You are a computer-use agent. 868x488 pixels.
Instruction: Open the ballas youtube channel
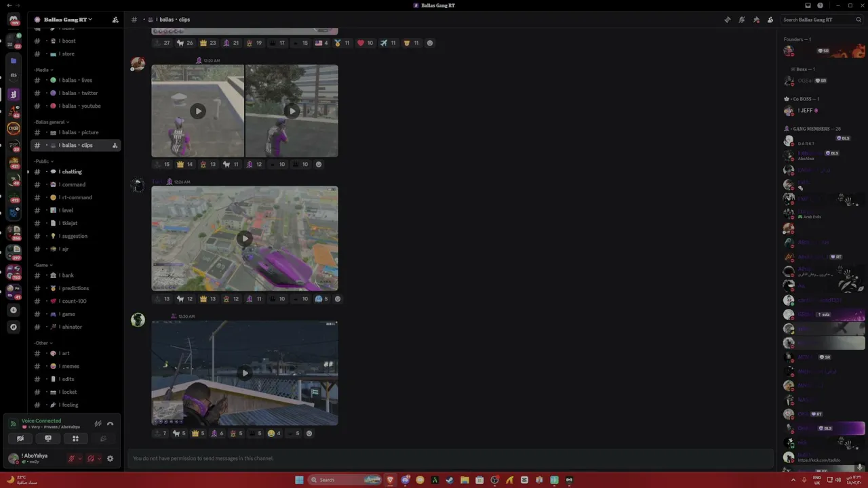(x=76, y=106)
